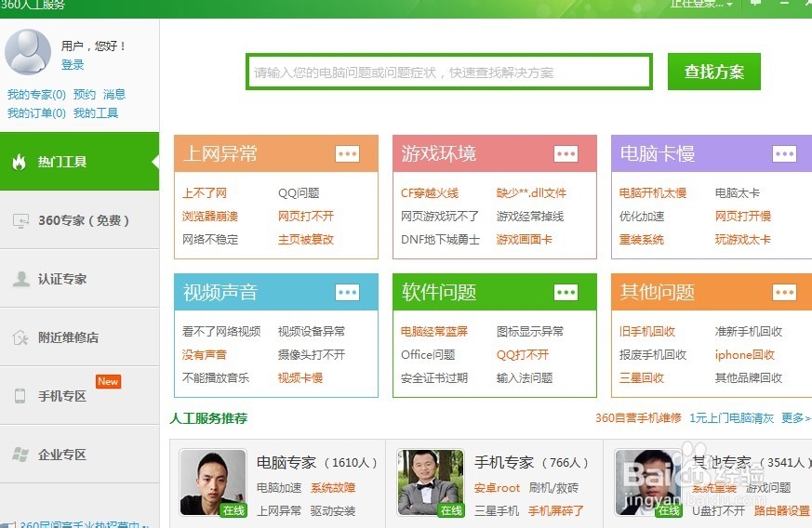Viewport: 812px width, 528px height.
Task: Click 电脑专家（1610人）heading
Action: coord(317,463)
